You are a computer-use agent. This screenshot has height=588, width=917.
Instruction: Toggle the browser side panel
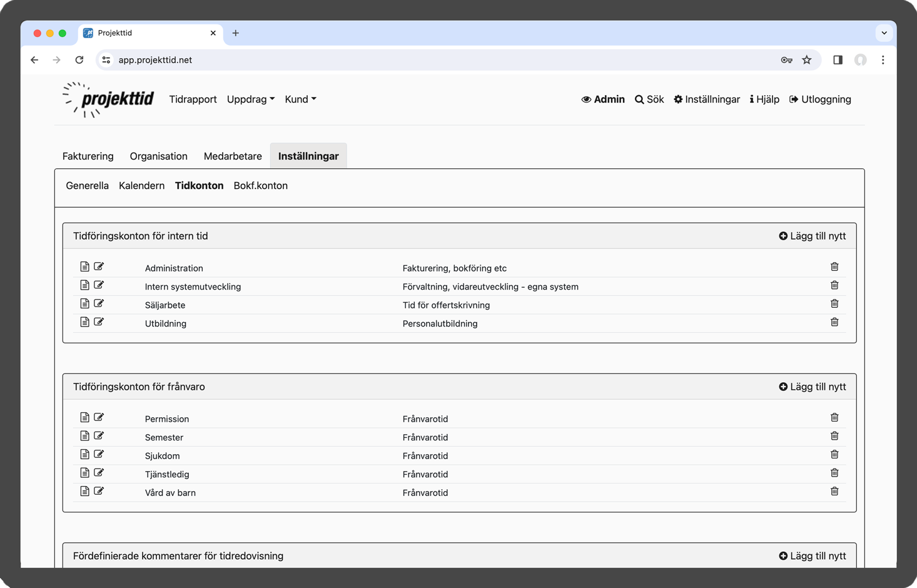pos(838,60)
